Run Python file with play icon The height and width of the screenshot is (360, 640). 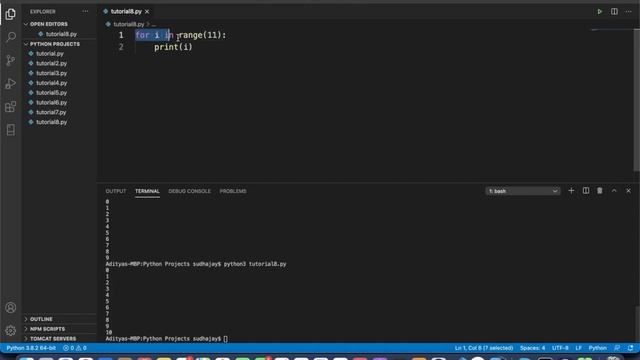599,11
